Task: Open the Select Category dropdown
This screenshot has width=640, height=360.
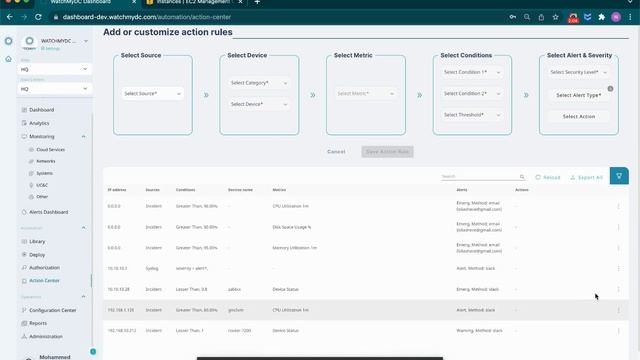Action: pos(259,83)
